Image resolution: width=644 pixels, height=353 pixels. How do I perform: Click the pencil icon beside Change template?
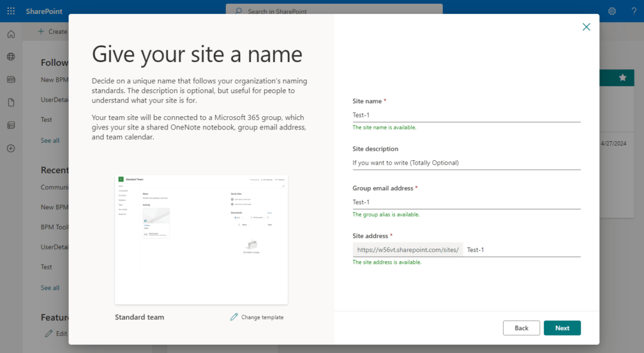tap(234, 317)
